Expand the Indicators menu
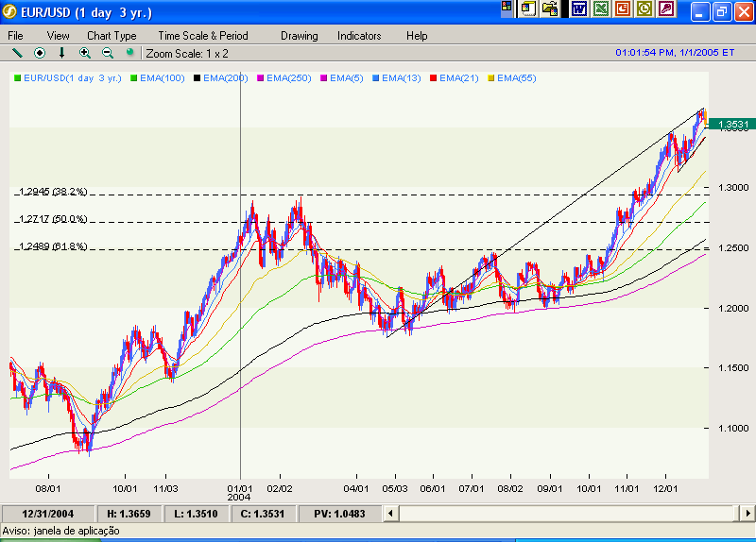This screenshot has width=756, height=542. [x=359, y=36]
